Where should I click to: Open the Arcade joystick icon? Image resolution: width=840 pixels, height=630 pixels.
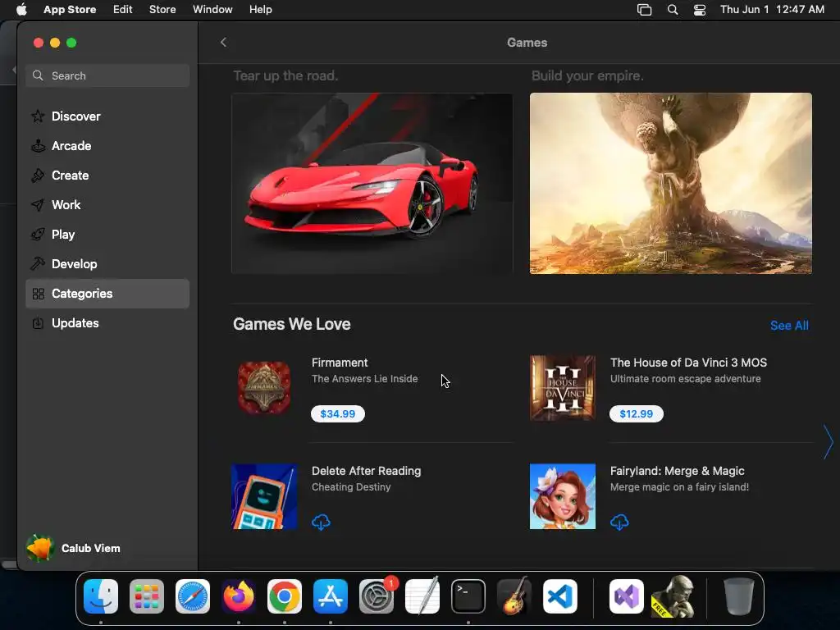38,146
